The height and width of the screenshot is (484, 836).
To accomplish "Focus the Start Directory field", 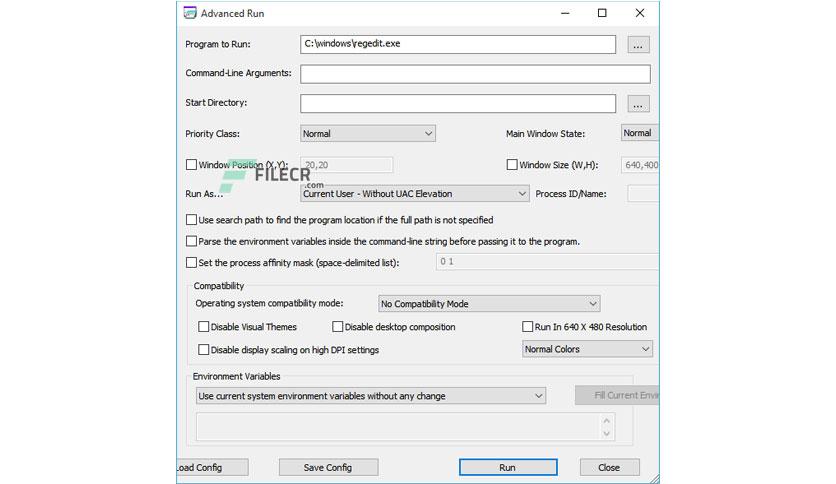I will click(x=458, y=103).
